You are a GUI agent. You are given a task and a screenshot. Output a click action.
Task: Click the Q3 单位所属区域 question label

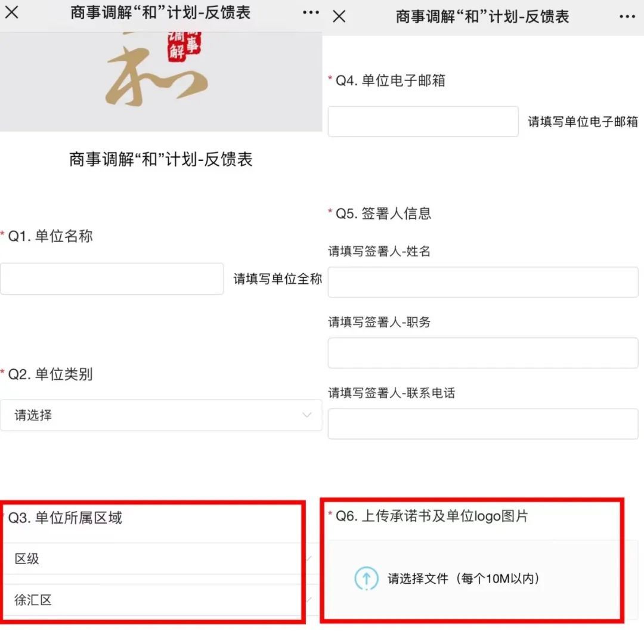[65, 518]
